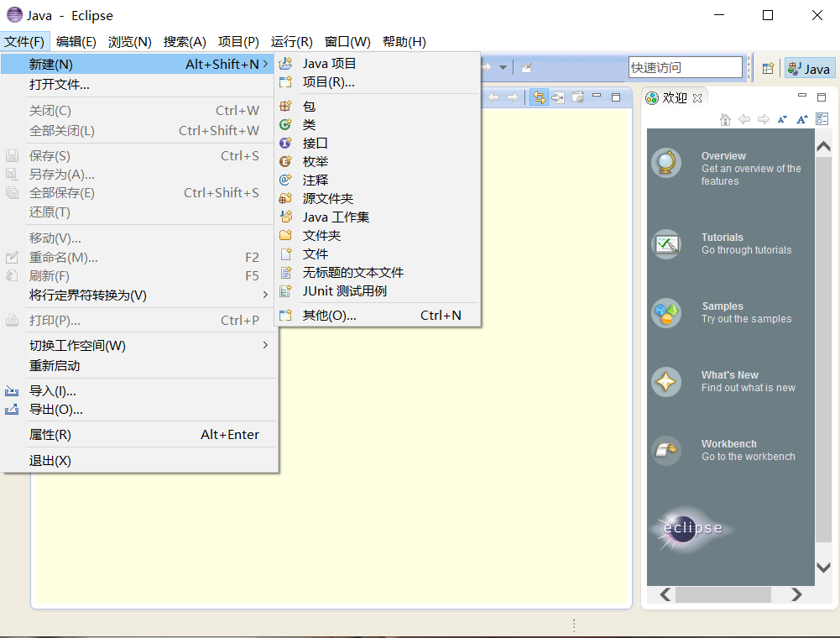Click the 快速访问 quick access field
The width and height of the screenshot is (840, 638).
pos(686,67)
